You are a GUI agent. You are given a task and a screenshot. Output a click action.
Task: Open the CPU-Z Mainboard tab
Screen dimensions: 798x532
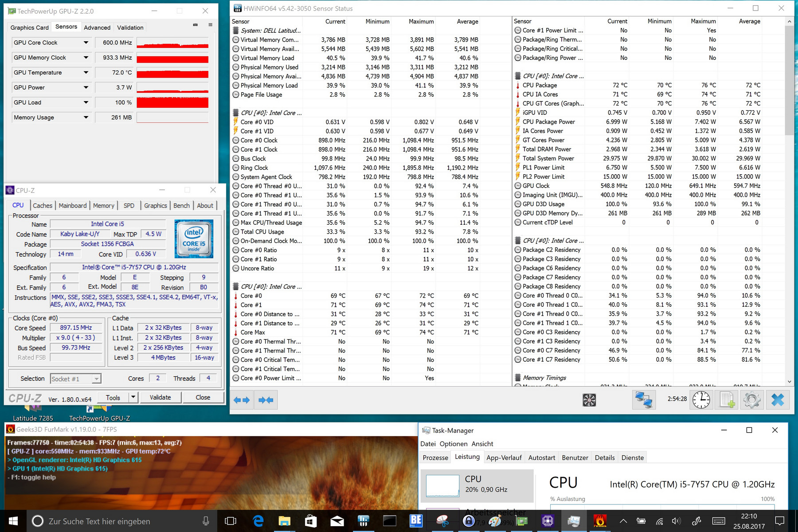pos(73,205)
